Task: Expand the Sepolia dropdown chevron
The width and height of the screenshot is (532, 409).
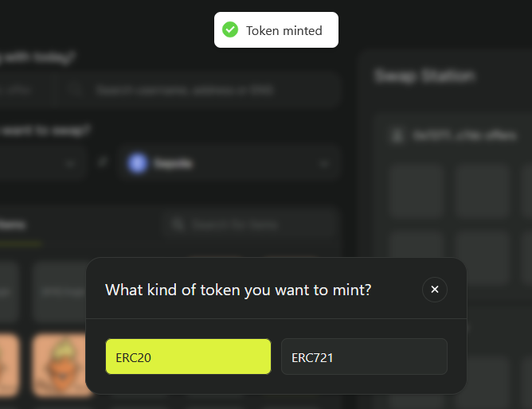Action: coord(324,164)
